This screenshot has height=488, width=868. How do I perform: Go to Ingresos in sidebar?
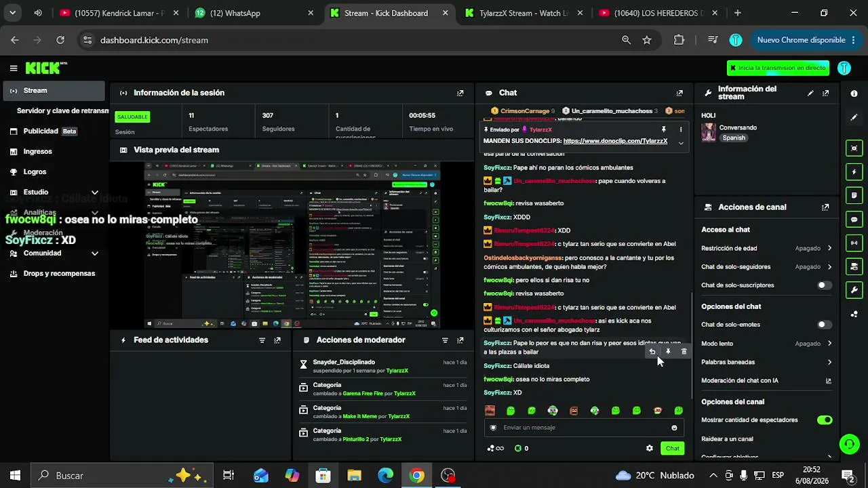(x=54, y=152)
